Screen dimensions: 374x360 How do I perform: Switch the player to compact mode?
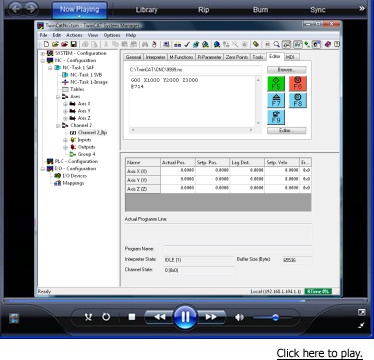click(362, 325)
